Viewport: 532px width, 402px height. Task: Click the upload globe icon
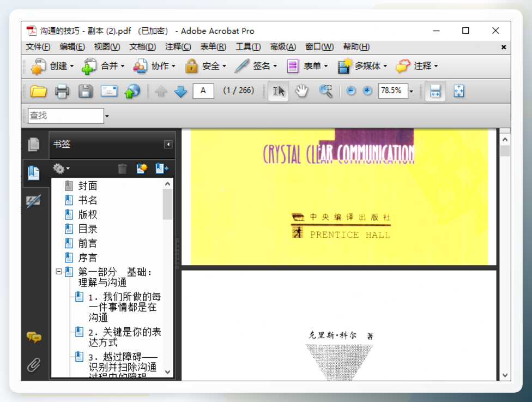132,91
